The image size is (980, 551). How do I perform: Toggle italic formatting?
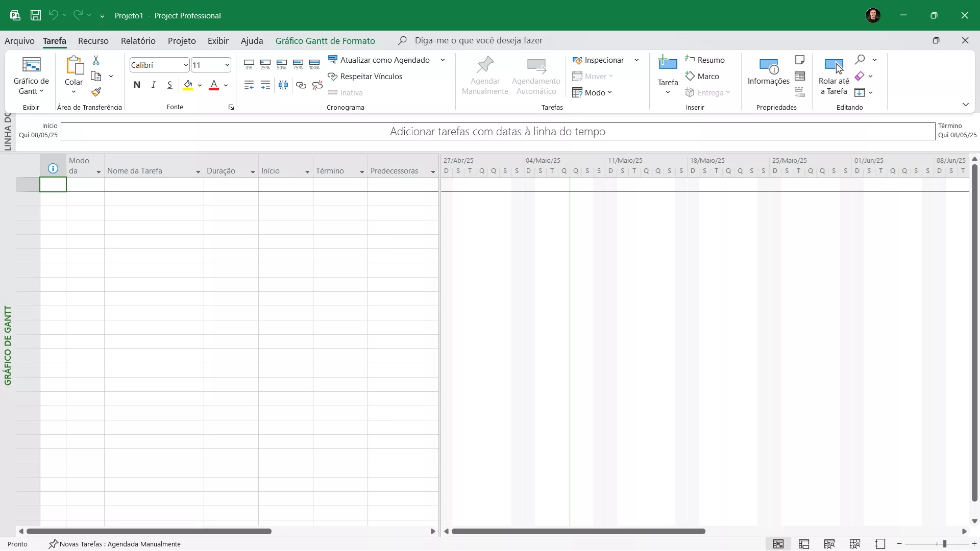click(153, 85)
